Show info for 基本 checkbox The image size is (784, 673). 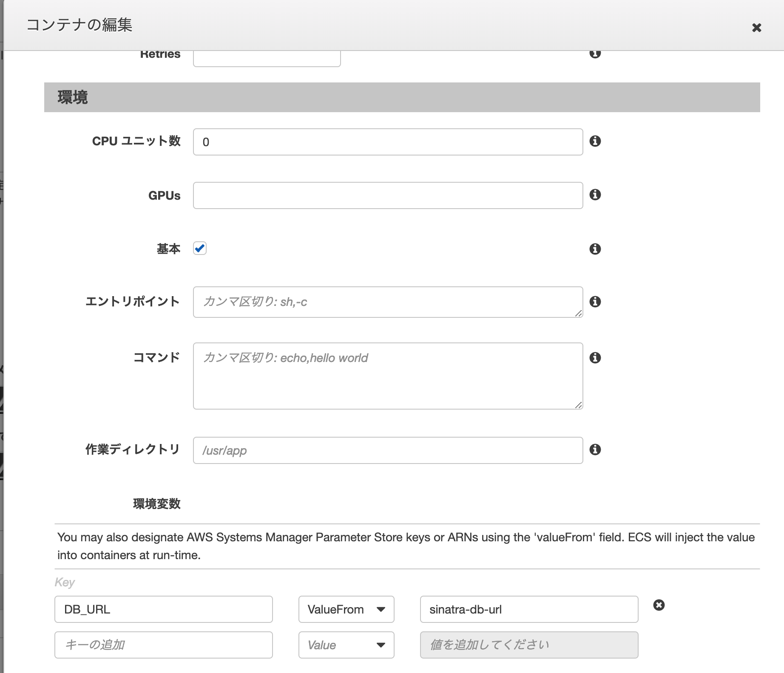tap(595, 249)
